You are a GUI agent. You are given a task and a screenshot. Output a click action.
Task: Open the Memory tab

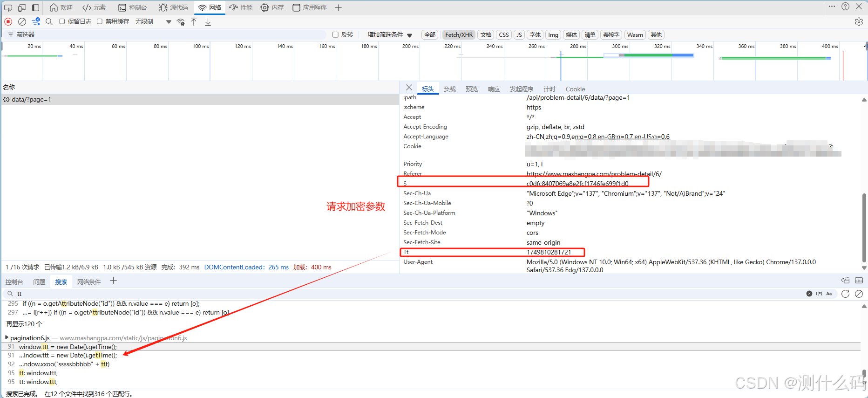[272, 7]
